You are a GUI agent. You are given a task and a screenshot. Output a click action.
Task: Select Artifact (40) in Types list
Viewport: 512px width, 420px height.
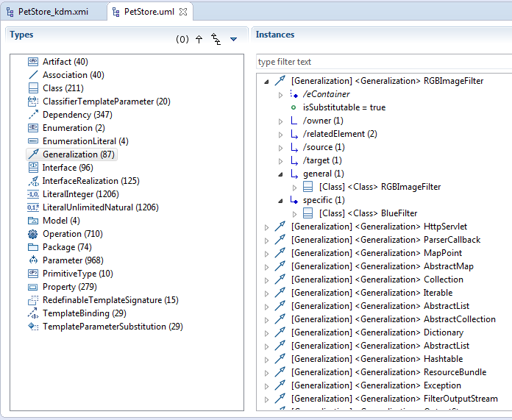[x=65, y=61]
